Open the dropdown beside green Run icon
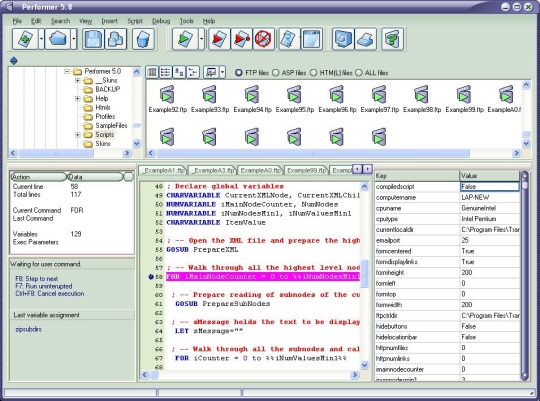The image size is (540, 401). pyautogui.click(x=201, y=39)
